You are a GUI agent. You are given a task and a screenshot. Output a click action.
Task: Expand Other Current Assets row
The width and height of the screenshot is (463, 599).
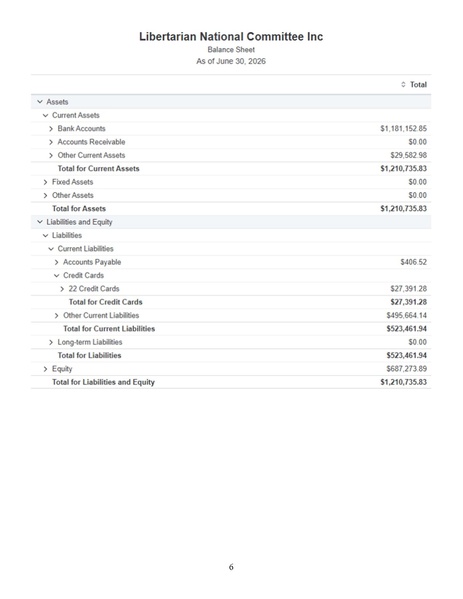(51, 155)
